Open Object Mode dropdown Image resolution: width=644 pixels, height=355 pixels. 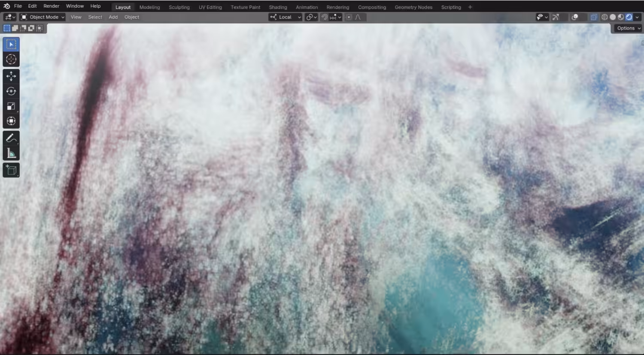(x=43, y=17)
